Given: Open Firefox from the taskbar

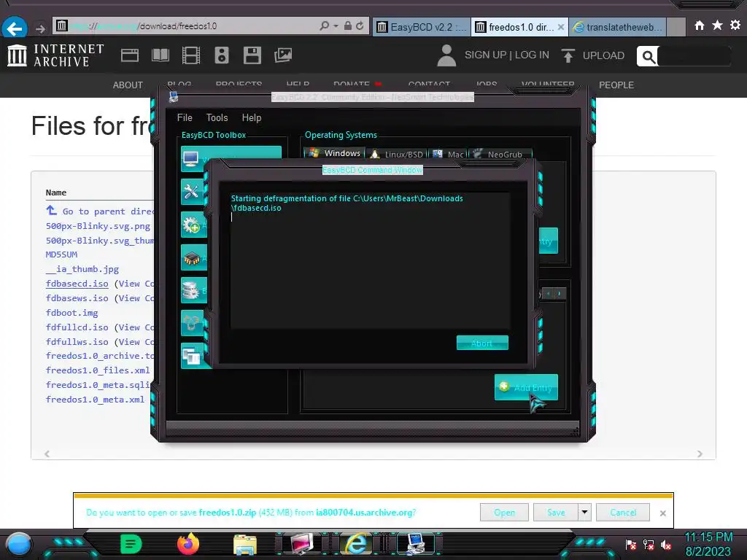Looking at the screenshot, I should pyautogui.click(x=187, y=544).
